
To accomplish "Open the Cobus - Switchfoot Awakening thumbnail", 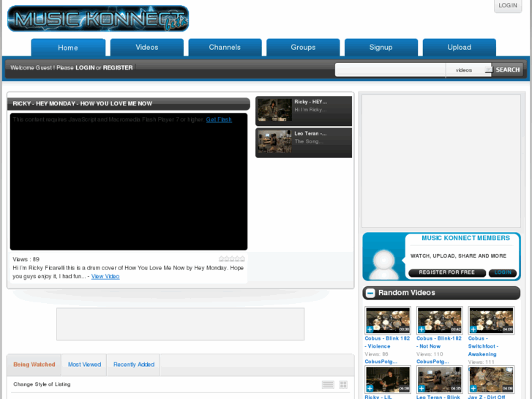I will [x=491, y=321].
